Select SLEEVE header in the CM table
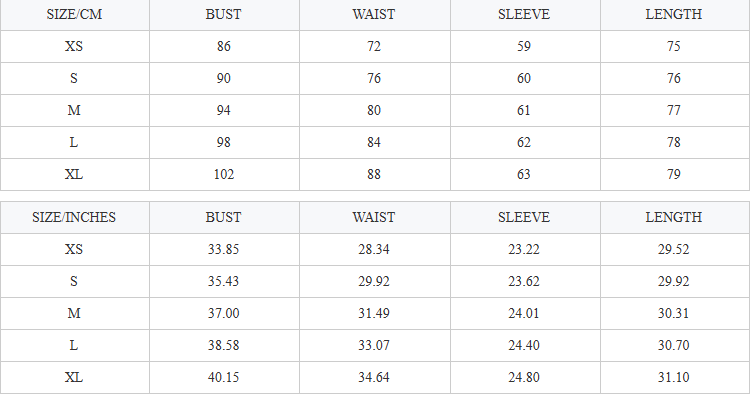Image resolution: width=750 pixels, height=394 pixels. click(524, 14)
